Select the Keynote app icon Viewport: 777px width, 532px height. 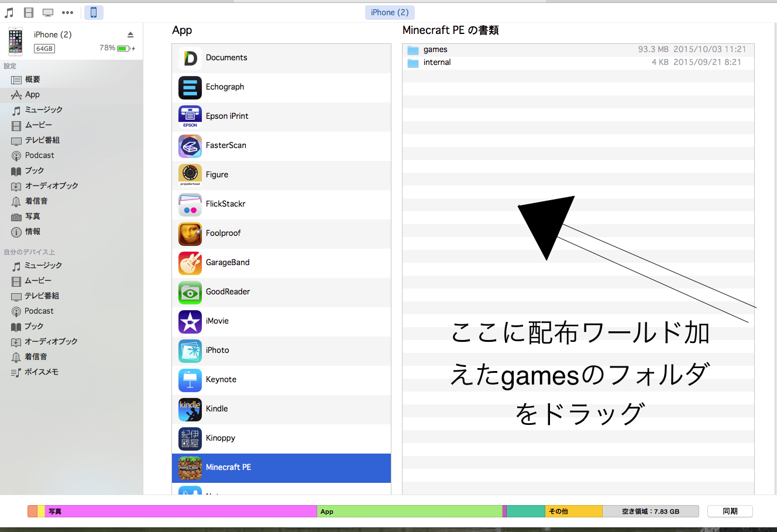(x=190, y=380)
